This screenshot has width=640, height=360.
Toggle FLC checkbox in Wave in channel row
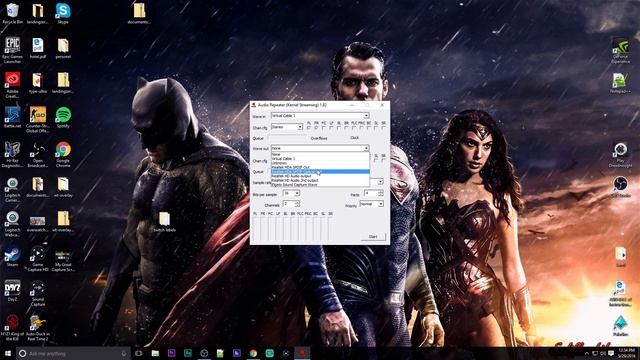(x=353, y=128)
